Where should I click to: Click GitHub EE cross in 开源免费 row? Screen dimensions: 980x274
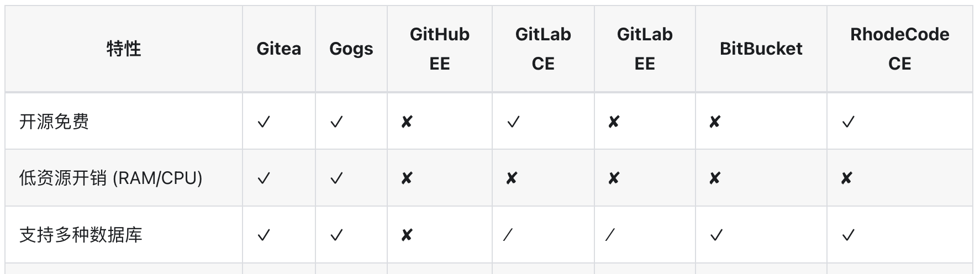(407, 122)
